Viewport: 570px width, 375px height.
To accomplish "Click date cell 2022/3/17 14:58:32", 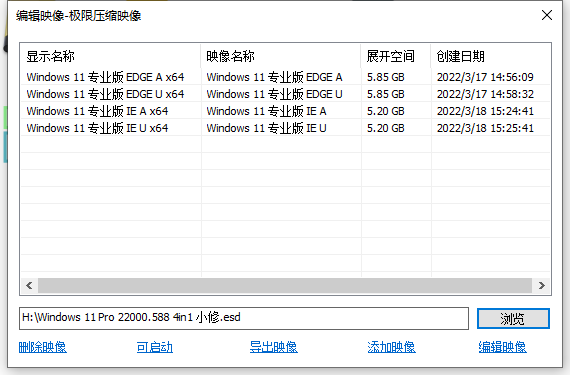I will (485, 94).
